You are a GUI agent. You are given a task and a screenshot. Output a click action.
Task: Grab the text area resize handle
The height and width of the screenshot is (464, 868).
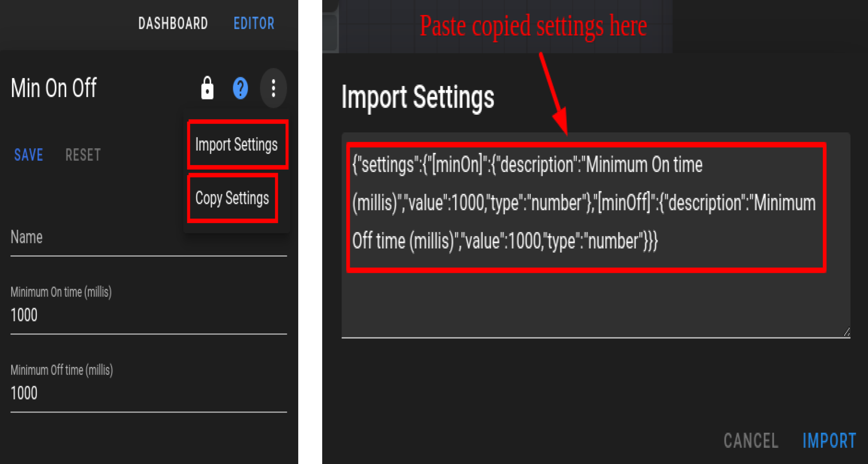click(846, 332)
